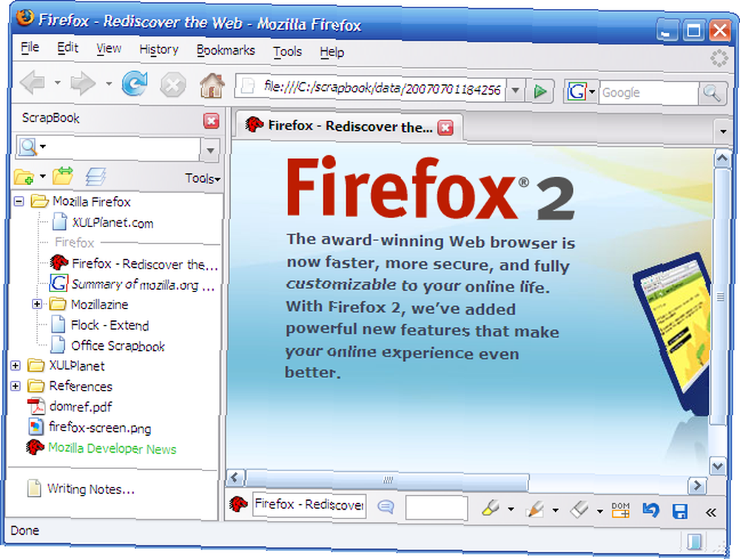Click the comment bubble icon in edit toolbar

[x=386, y=507]
